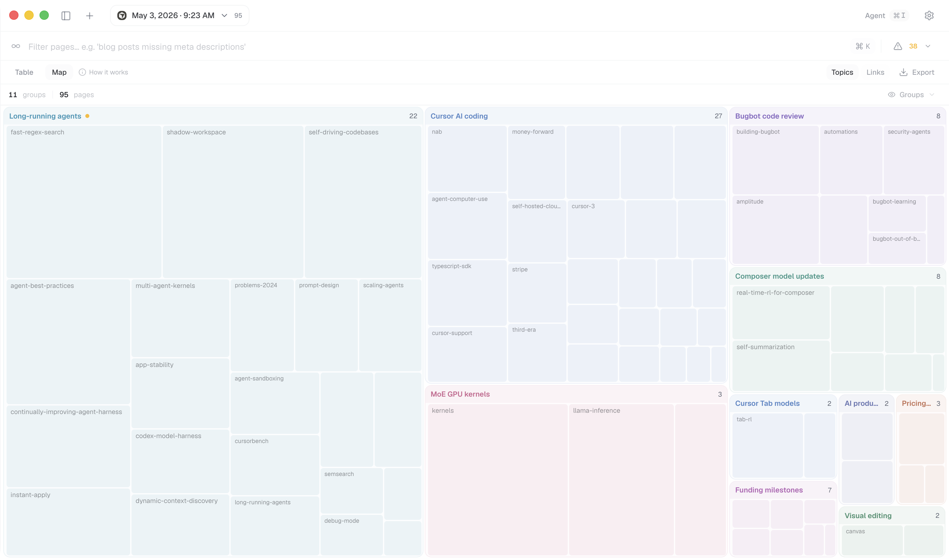Select the dynamic-context-discovery tile
Image resolution: width=949 pixels, height=560 pixels.
tap(180, 525)
